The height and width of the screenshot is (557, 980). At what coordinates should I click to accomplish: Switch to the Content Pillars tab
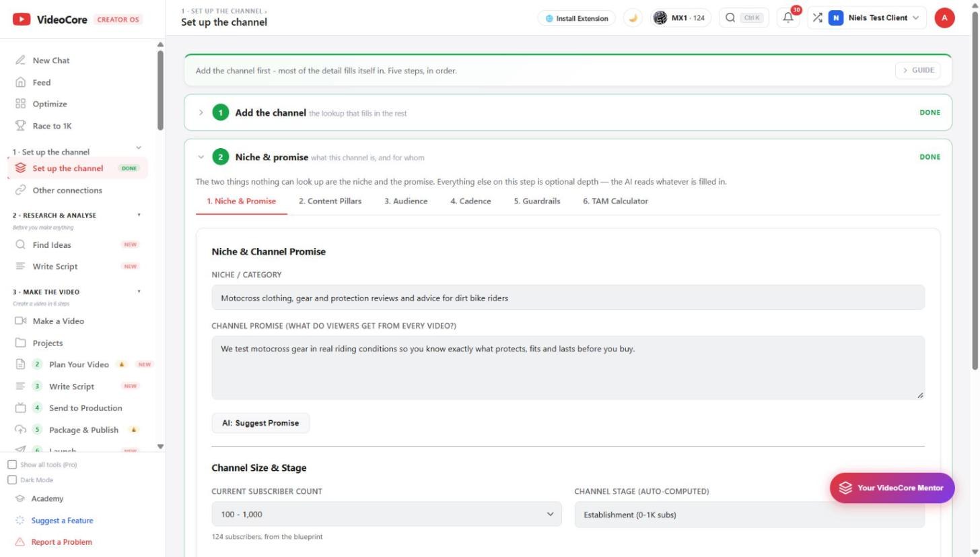(330, 201)
